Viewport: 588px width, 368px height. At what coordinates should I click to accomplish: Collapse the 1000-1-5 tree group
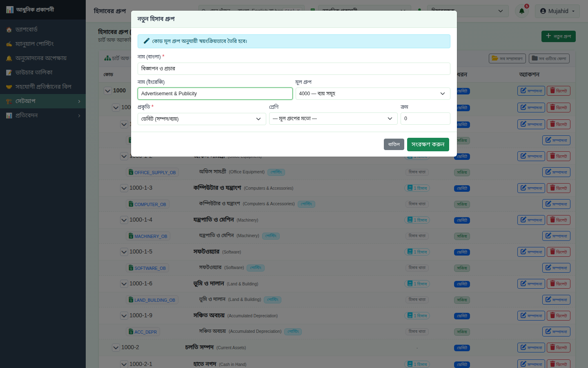(124, 252)
